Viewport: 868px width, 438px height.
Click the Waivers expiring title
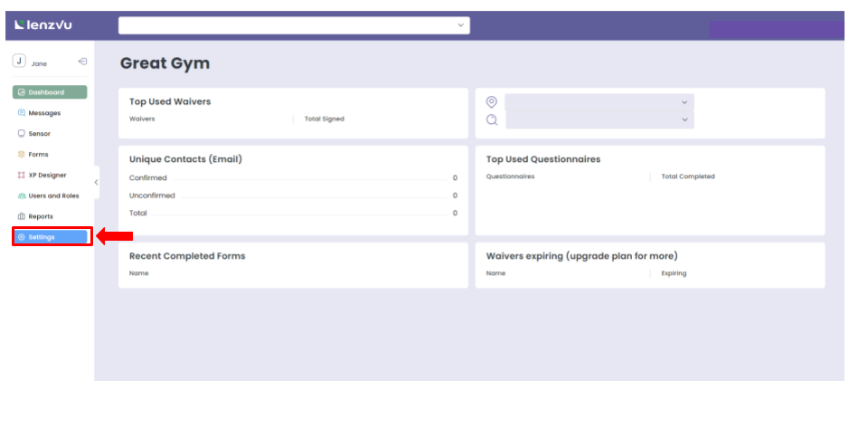coord(581,256)
